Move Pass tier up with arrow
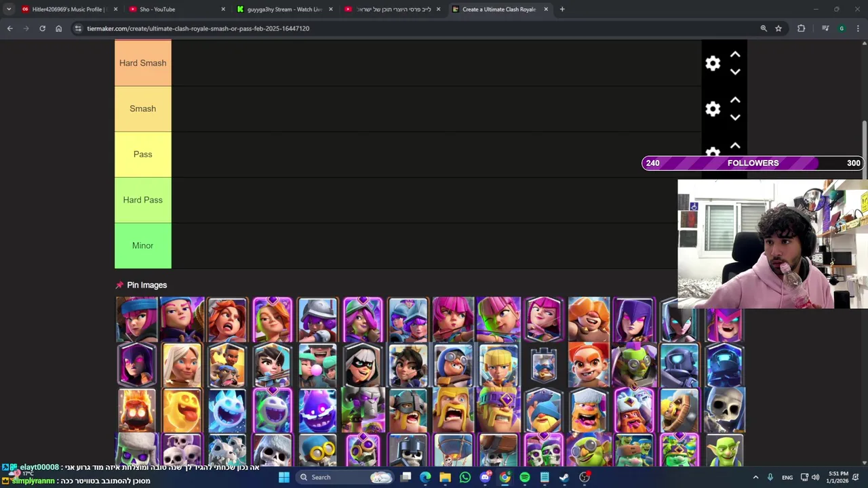Viewport: 868px width, 488px height. (735, 146)
